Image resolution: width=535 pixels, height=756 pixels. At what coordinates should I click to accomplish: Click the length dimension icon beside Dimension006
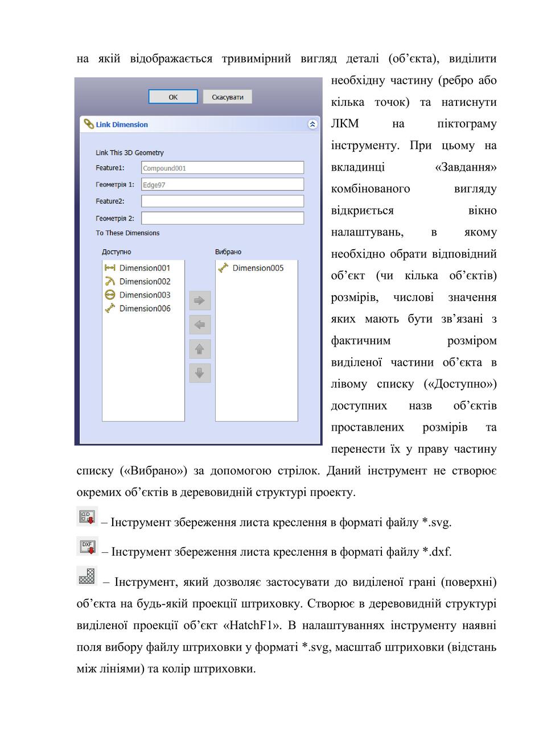(110, 308)
